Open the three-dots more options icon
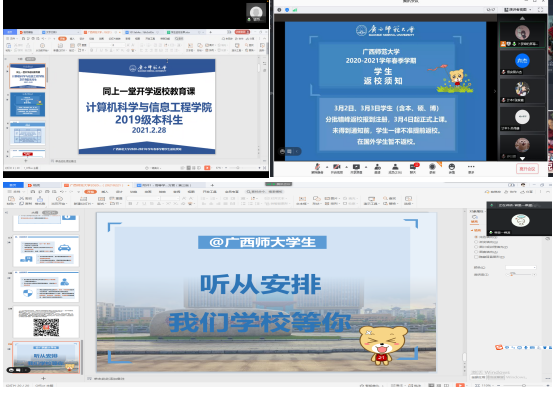The image size is (558, 395). point(471,167)
